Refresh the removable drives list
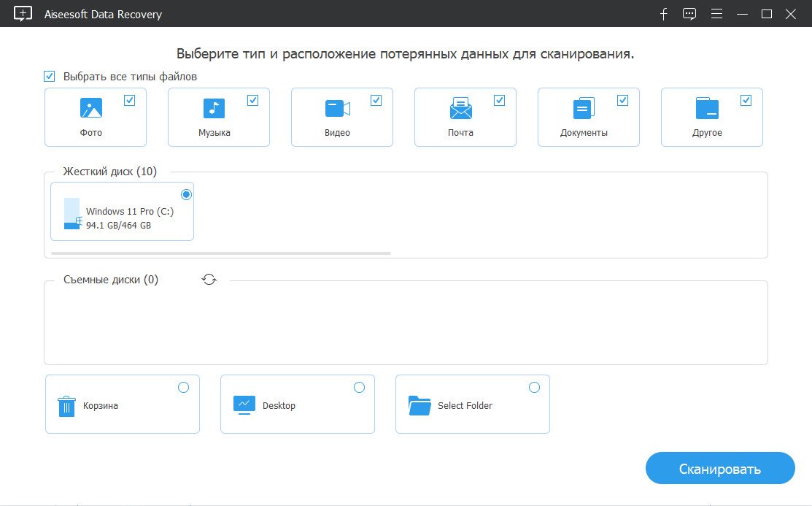This screenshot has width=812, height=506. coord(209,280)
